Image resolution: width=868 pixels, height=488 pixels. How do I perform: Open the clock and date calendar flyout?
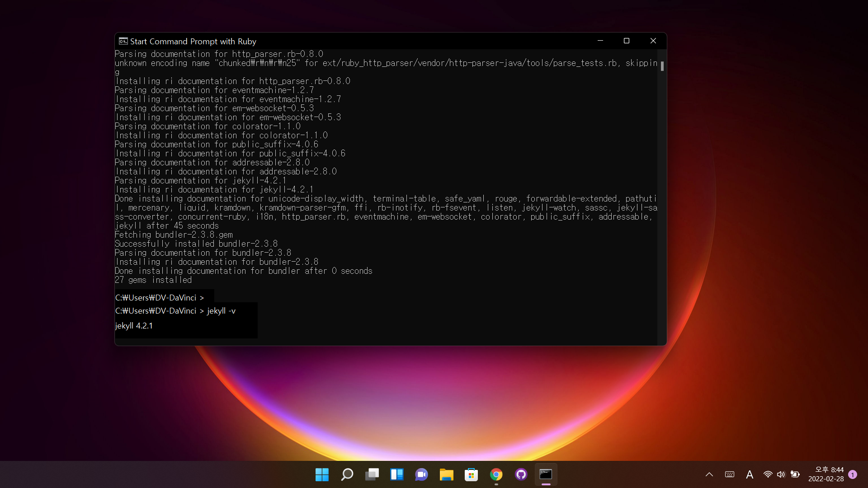click(826, 474)
